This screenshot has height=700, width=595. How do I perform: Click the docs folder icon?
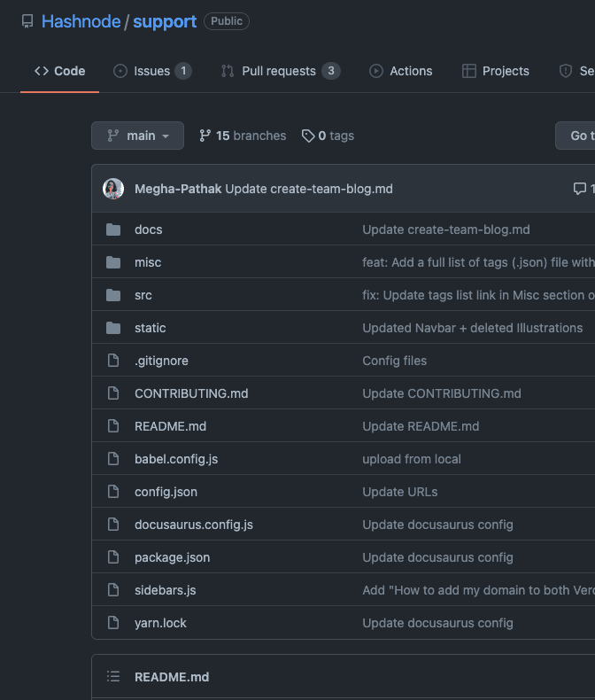[113, 229]
